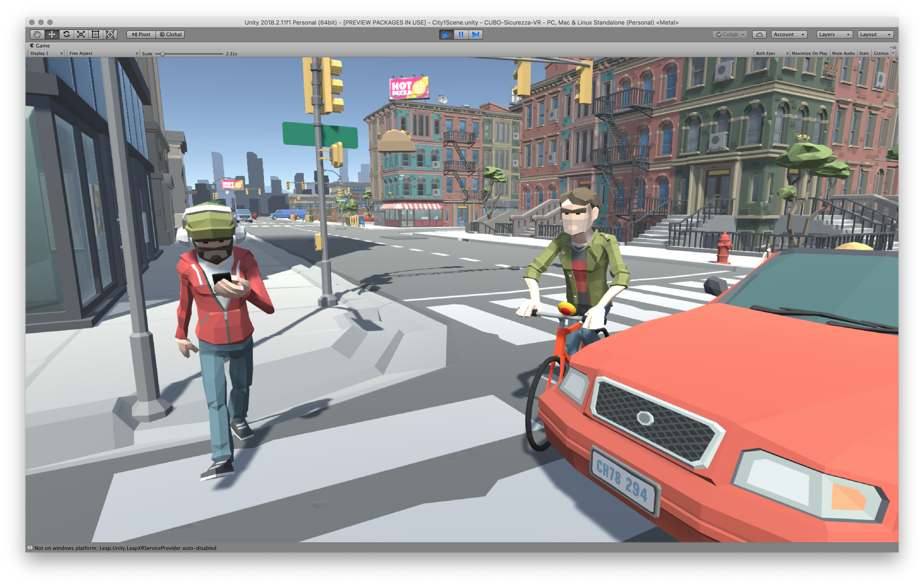The width and height of the screenshot is (924, 586).
Task: Select the Rect Transform tool
Action: pyautogui.click(x=95, y=35)
